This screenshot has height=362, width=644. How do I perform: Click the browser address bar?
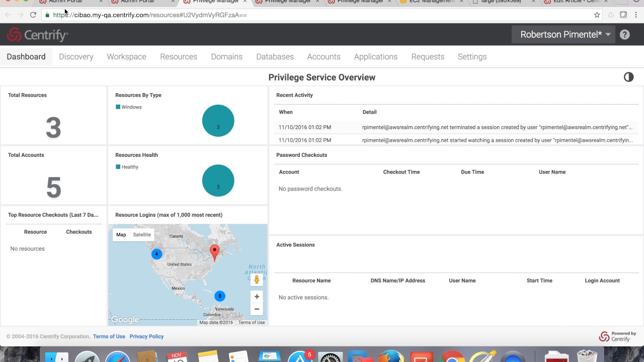pyautogui.click(x=322, y=15)
